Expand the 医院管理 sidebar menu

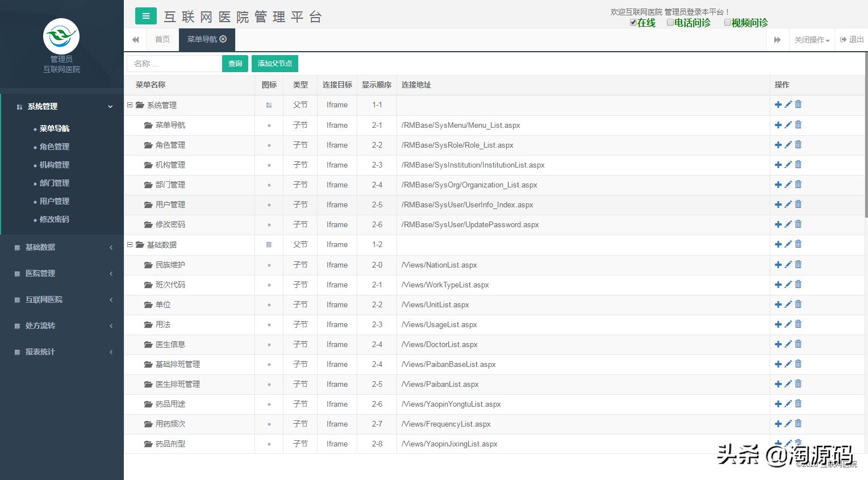(x=62, y=273)
